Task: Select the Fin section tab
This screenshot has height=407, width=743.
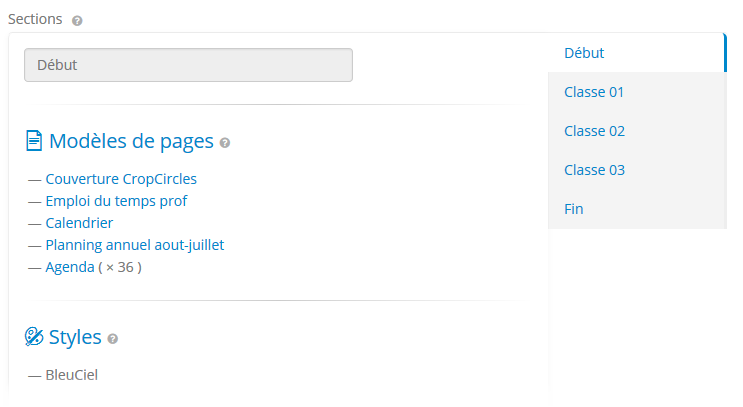Action: tap(636, 209)
